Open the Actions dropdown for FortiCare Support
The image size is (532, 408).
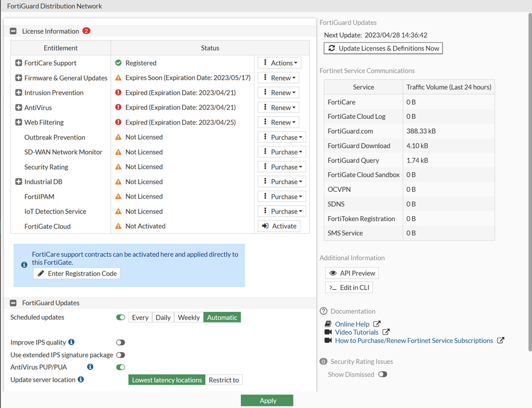pyautogui.click(x=280, y=63)
